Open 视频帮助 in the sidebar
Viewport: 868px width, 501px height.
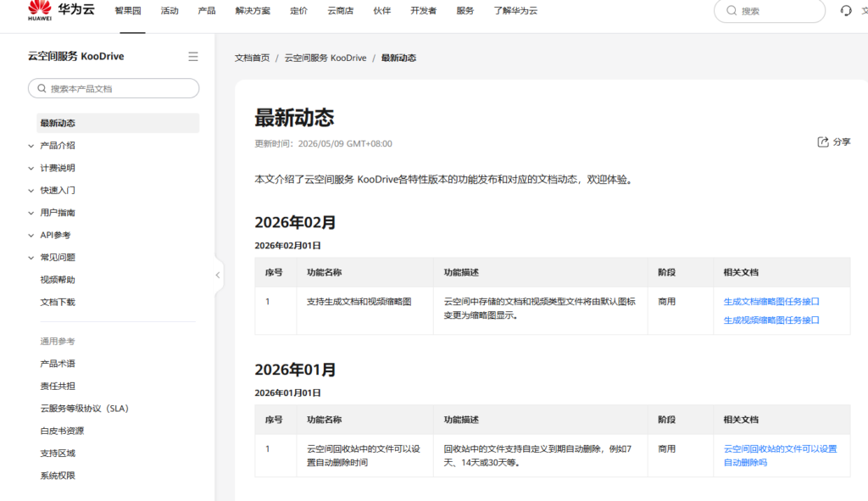(x=58, y=280)
